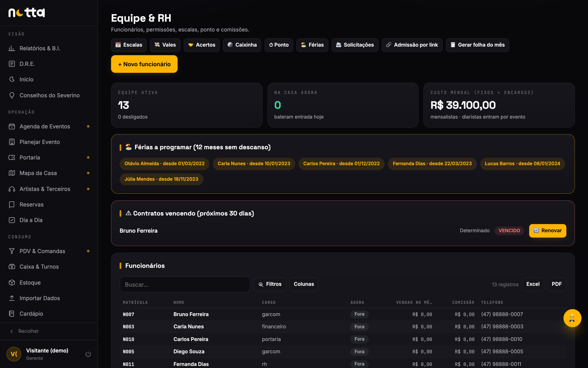Viewport: 588px width, 368px height.
Task: Click the Importar Dados upload icon
Action: pos(12,298)
